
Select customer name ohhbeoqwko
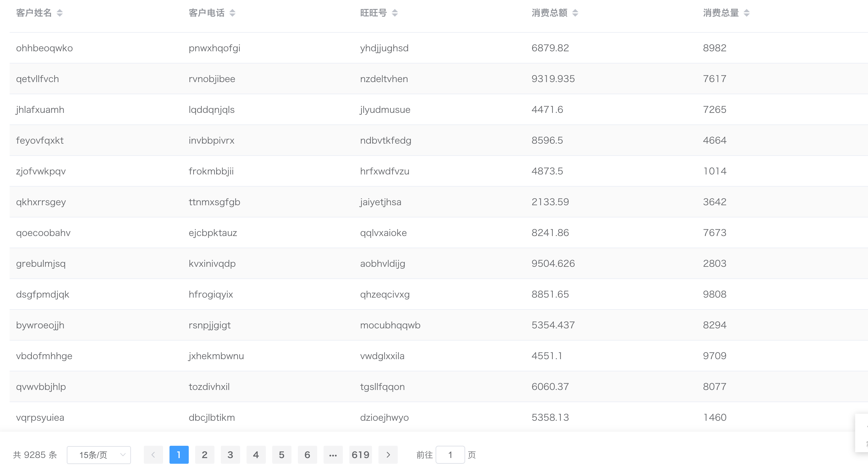[x=45, y=48]
